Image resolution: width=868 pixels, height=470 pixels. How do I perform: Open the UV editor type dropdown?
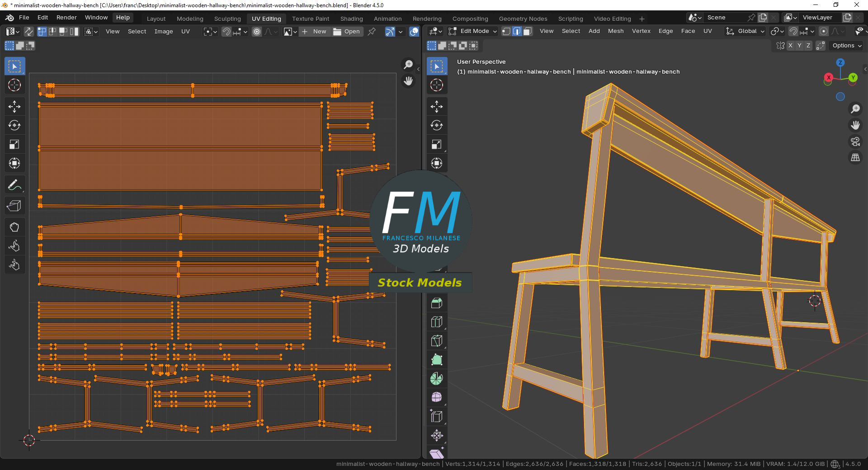click(12, 32)
